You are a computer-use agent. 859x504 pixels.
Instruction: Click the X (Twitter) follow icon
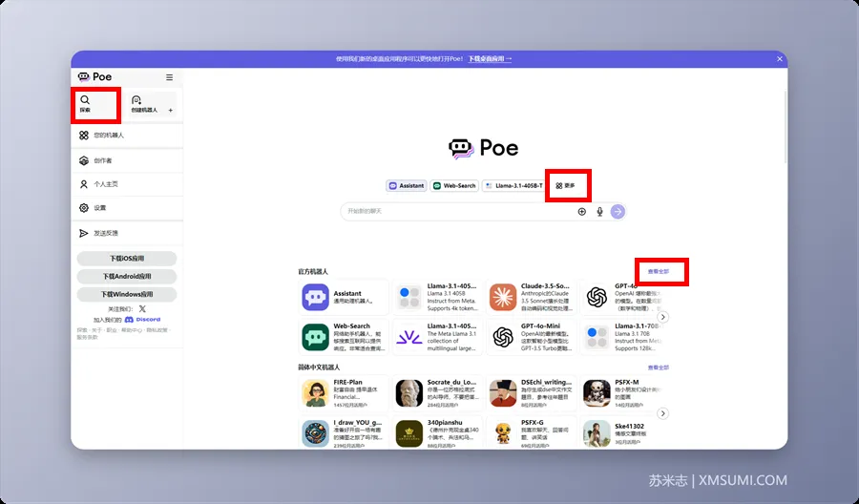(x=142, y=309)
